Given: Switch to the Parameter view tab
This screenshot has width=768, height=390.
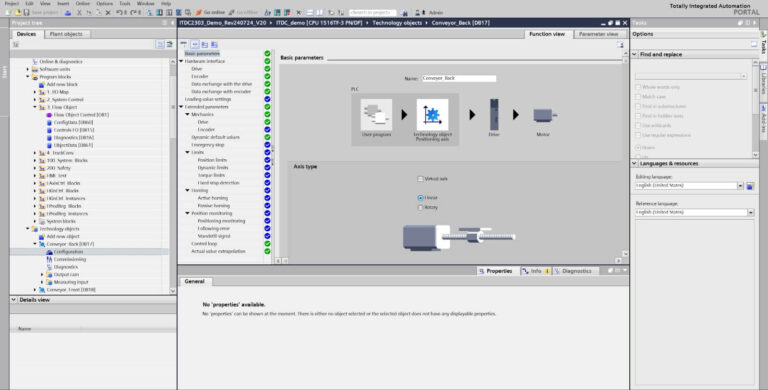Looking at the screenshot, I should coord(598,34).
